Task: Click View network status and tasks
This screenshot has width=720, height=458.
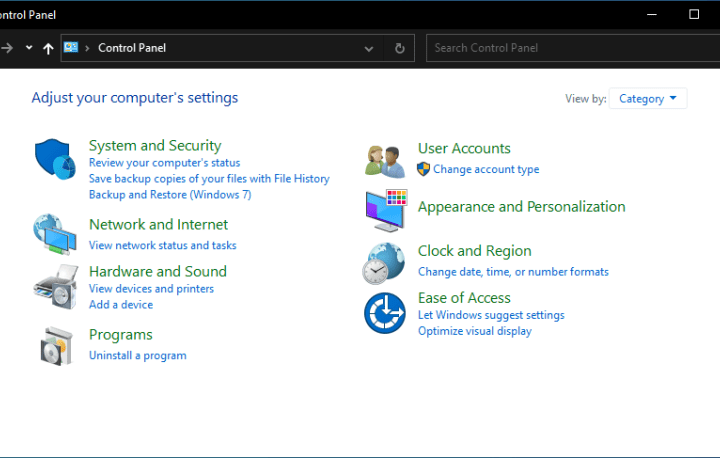Action: tap(162, 245)
